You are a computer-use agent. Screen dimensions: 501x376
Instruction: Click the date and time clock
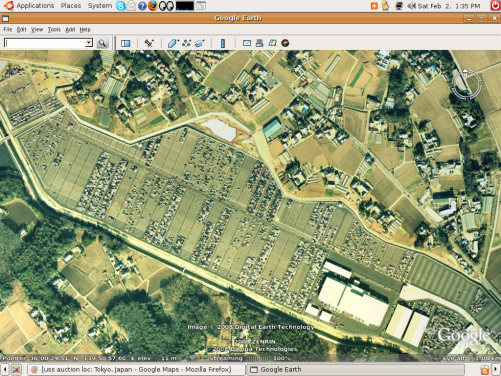(449, 6)
